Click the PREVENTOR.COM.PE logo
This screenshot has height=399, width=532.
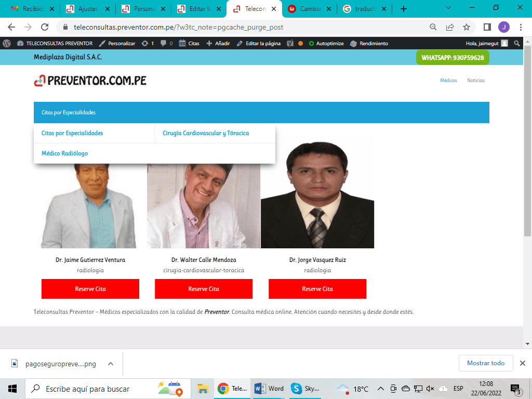90,81
